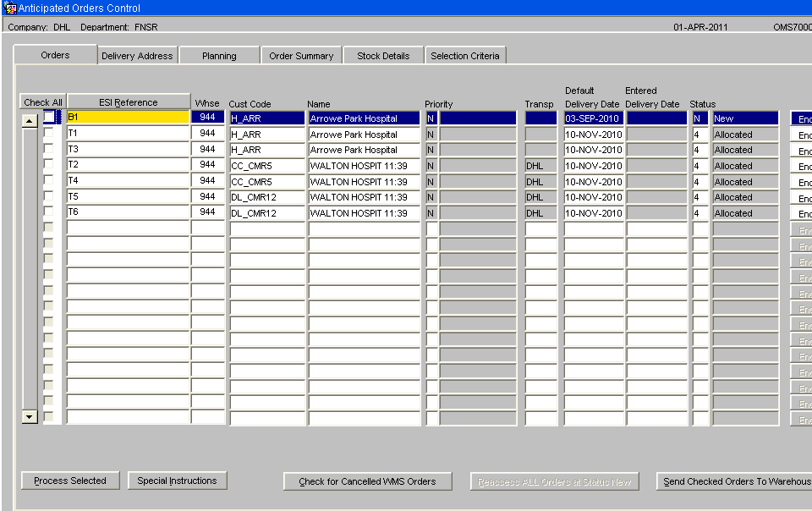
Task: Select the T3 ESI Reference field
Action: point(128,149)
